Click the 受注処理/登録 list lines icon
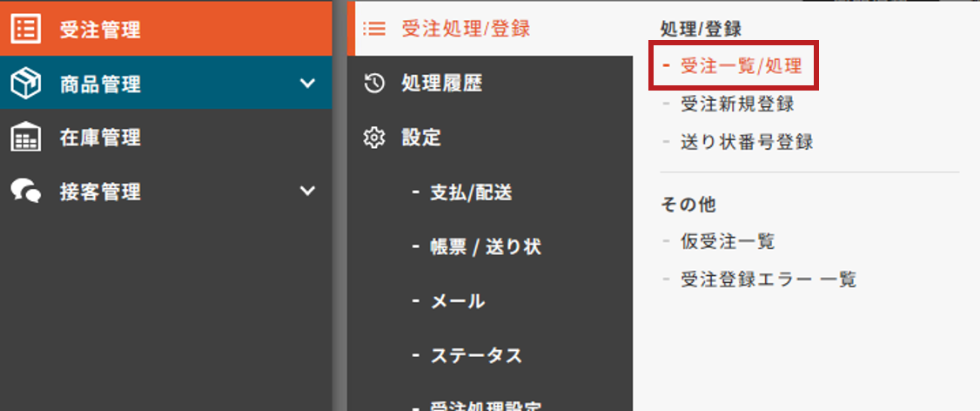Viewport: 980px width, 411px height. click(x=374, y=29)
